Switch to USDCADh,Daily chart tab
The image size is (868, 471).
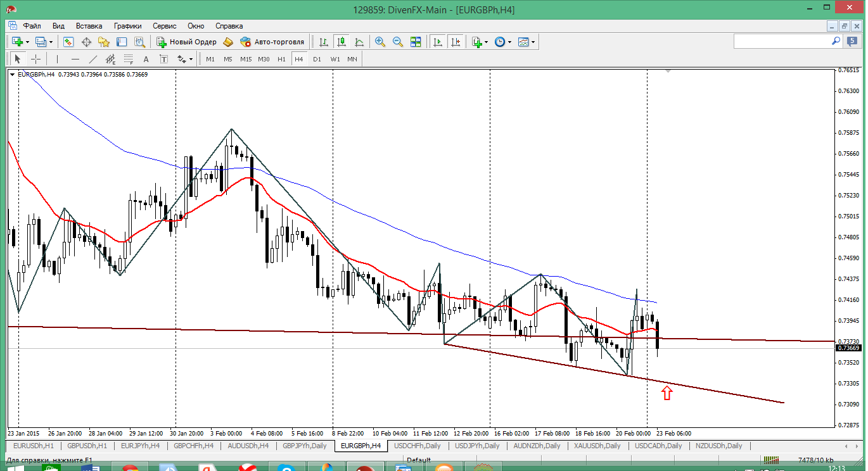(658, 446)
